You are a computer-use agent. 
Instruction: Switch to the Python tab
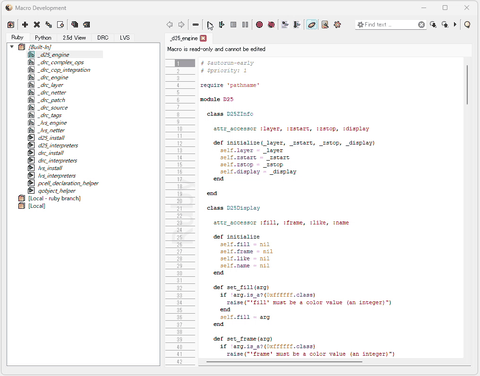pyautogui.click(x=43, y=38)
